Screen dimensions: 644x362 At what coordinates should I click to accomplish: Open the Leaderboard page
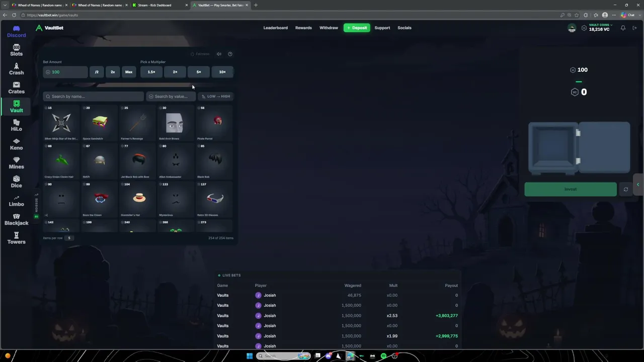click(275, 28)
